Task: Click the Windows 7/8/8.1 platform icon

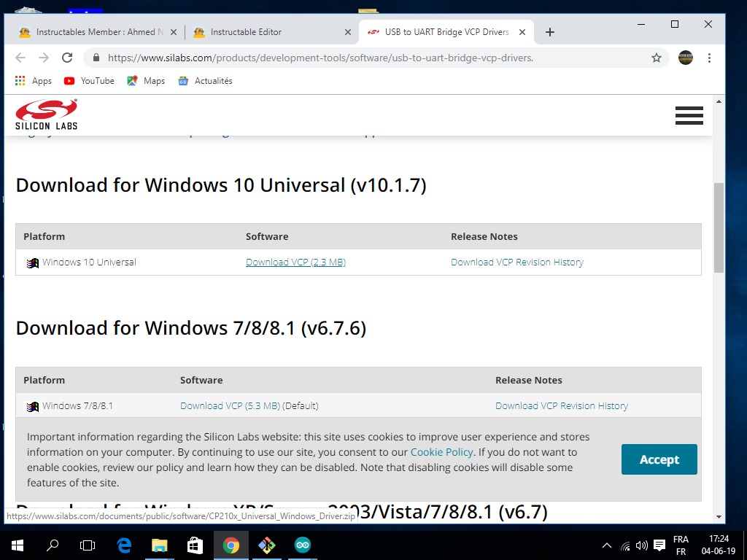Action: 32,407
